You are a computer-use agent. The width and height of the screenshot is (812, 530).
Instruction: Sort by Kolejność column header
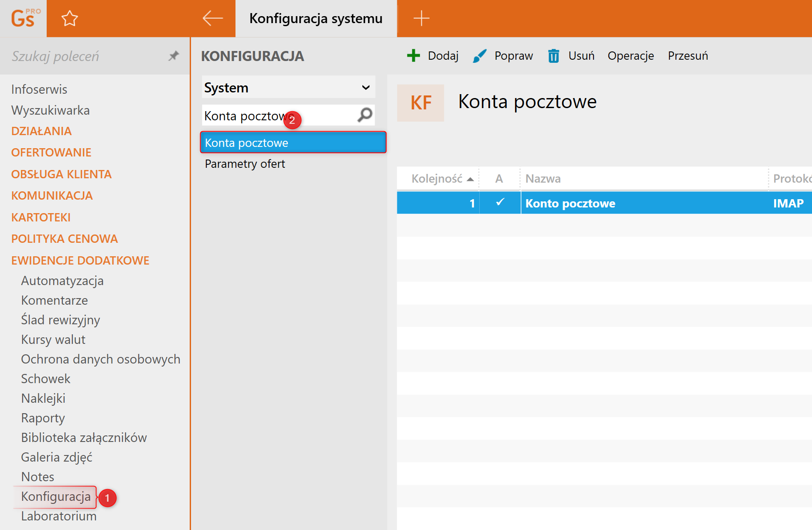(x=438, y=179)
